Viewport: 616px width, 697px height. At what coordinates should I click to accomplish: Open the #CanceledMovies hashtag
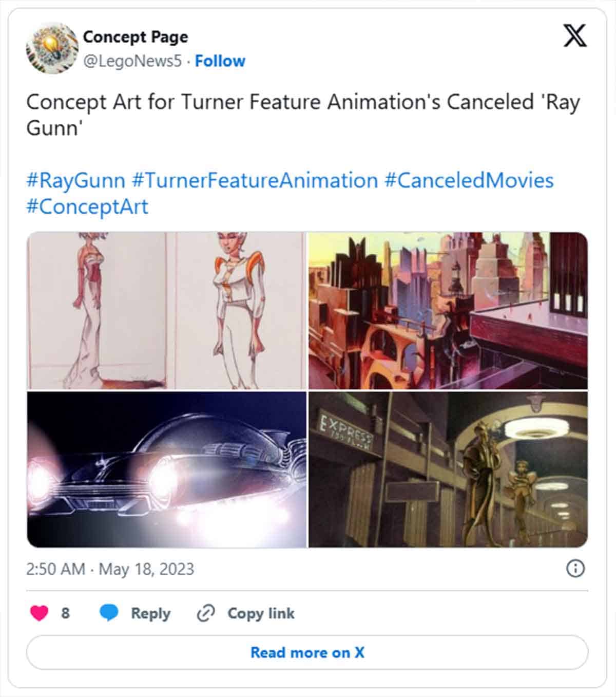coord(469,181)
